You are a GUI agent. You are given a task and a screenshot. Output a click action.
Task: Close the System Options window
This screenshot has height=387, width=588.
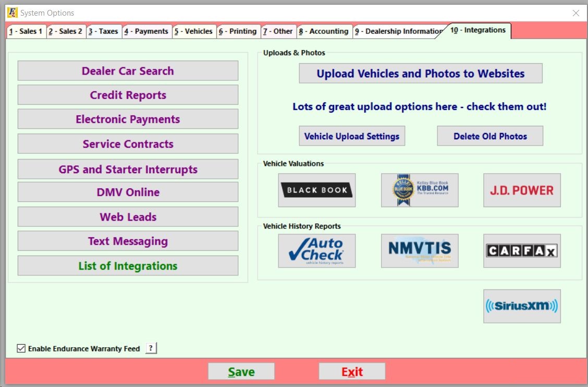(x=576, y=13)
